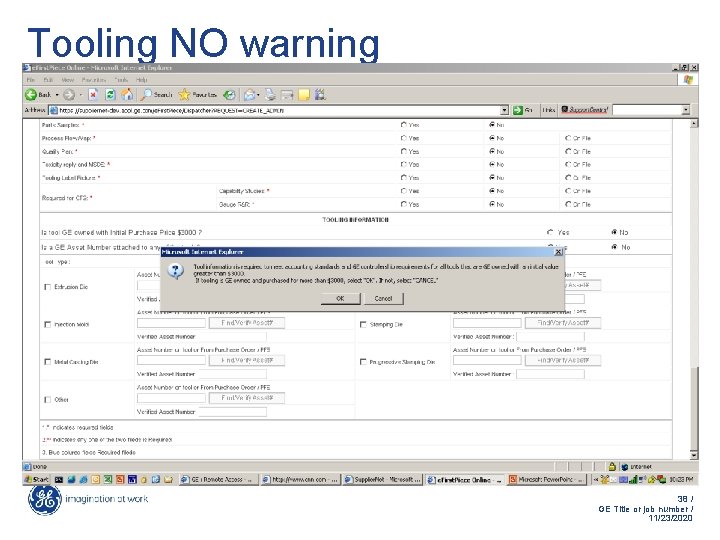Click the History globe icon after Favorites
The width and height of the screenshot is (720, 540).
click(x=229, y=95)
